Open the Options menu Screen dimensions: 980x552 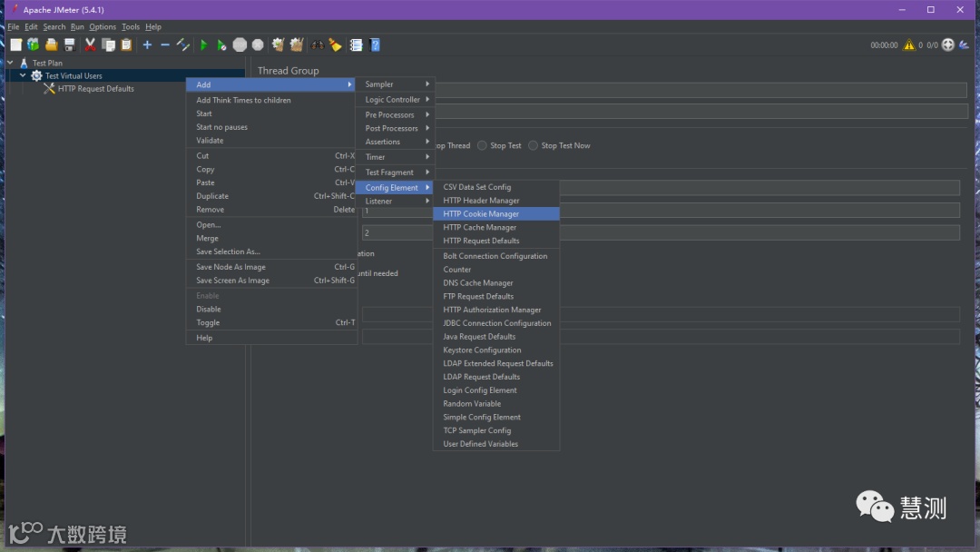click(103, 27)
